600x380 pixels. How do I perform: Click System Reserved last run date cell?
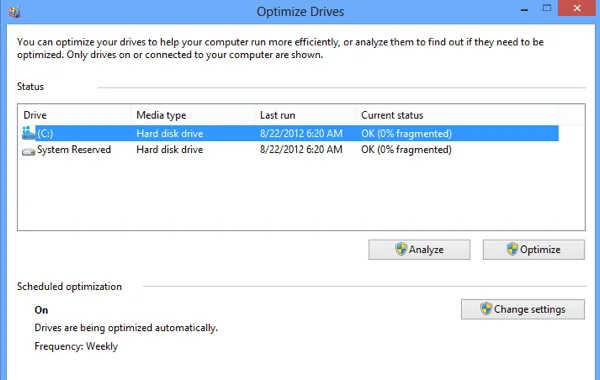[301, 150]
